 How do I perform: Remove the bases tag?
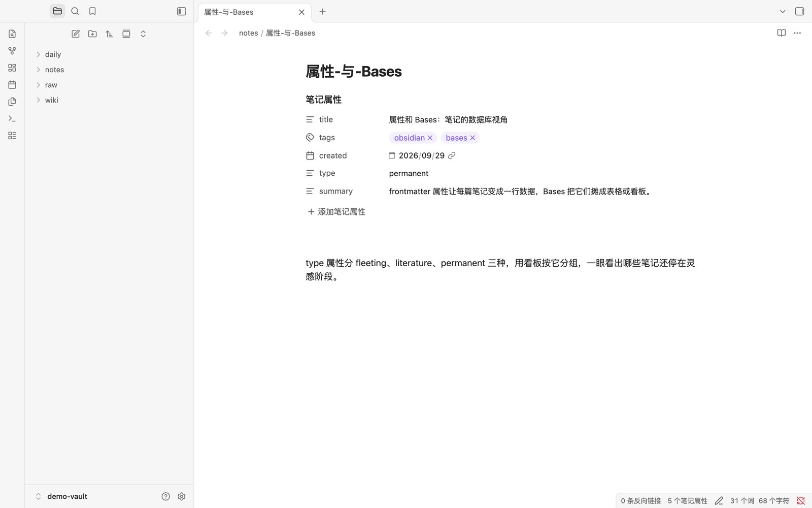click(472, 138)
